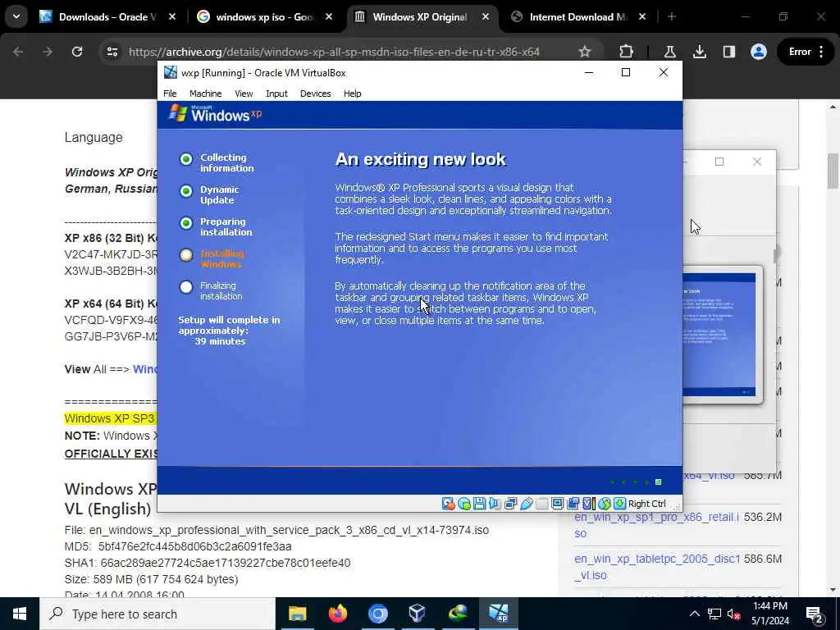Click the display monitor icon in VirtualBox status bar

[557, 504]
